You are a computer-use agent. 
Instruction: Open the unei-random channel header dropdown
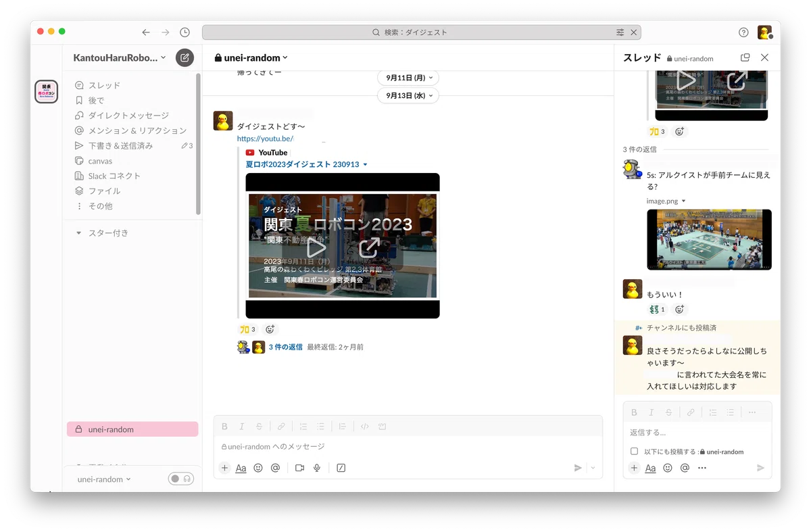pyautogui.click(x=251, y=58)
